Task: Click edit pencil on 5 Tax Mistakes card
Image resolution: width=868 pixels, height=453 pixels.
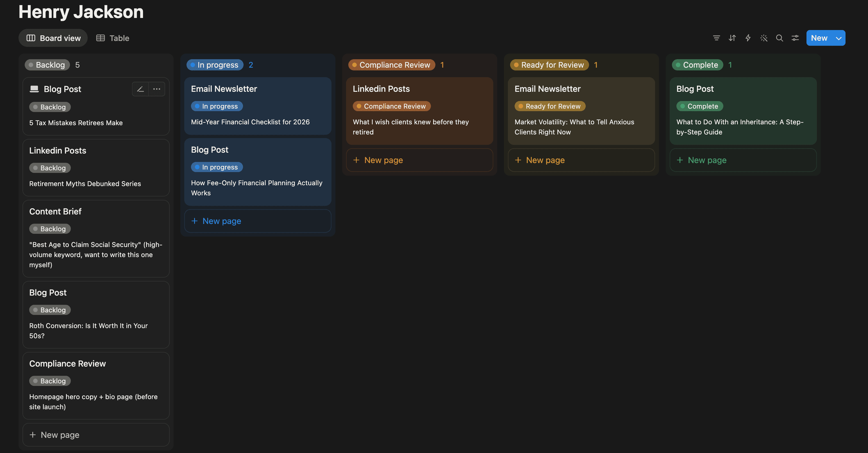Action: pos(140,89)
